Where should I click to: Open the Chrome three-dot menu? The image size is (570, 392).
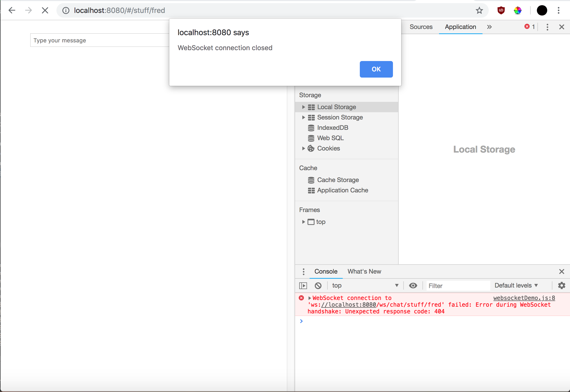(558, 10)
